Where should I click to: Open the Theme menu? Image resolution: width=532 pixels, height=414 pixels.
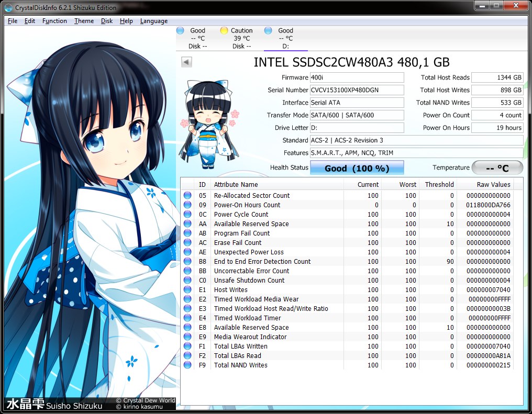pyautogui.click(x=84, y=21)
